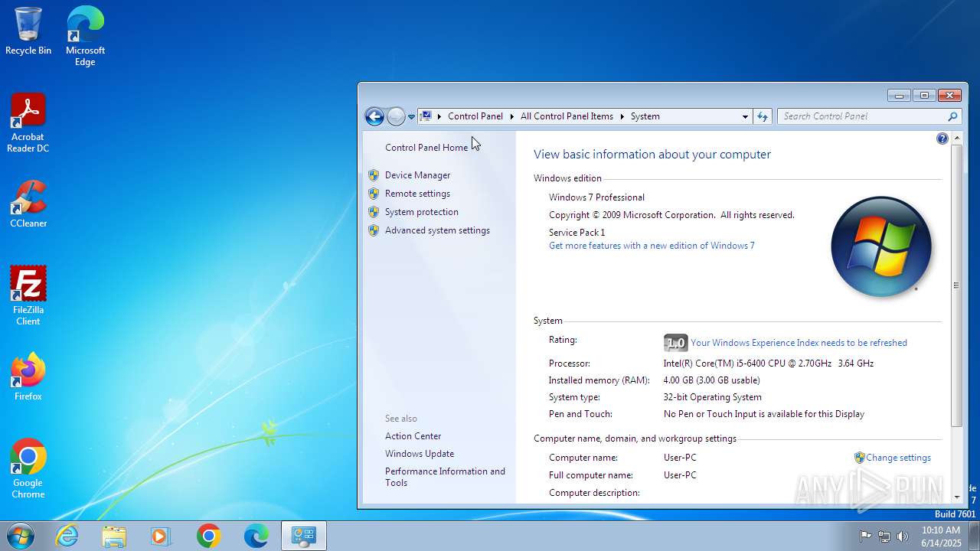Click Get more features with new edition link
980x551 pixels.
(x=652, y=246)
